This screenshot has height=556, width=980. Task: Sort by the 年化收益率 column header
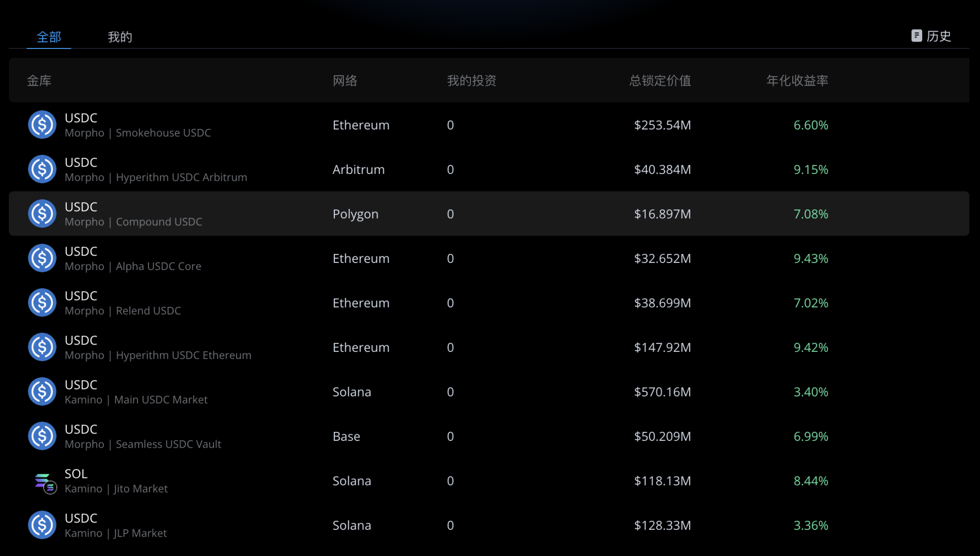(797, 81)
